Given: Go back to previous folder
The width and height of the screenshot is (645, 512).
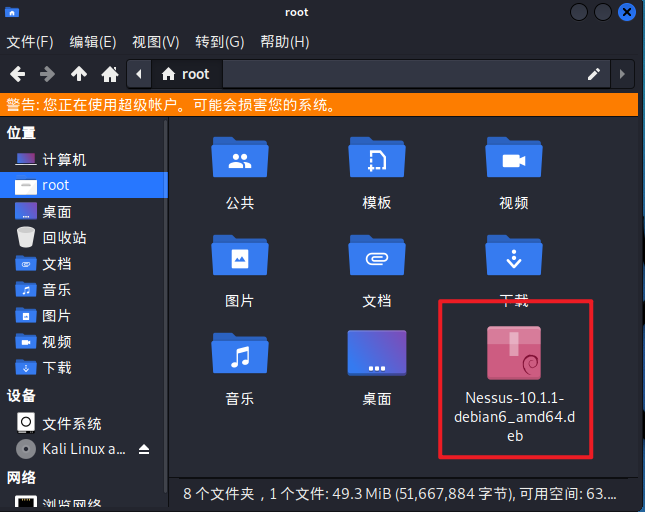Looking at the screenshot, I should (x=17, y=74).
